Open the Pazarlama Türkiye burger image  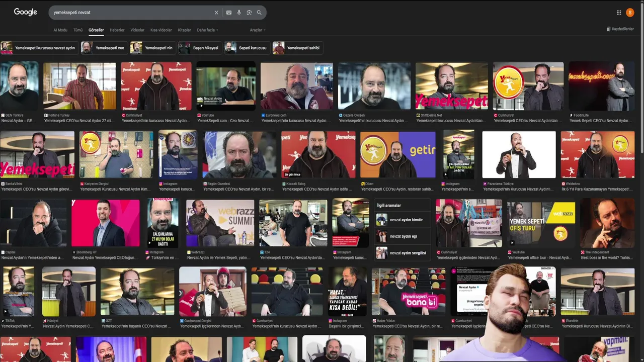(519, 154)
